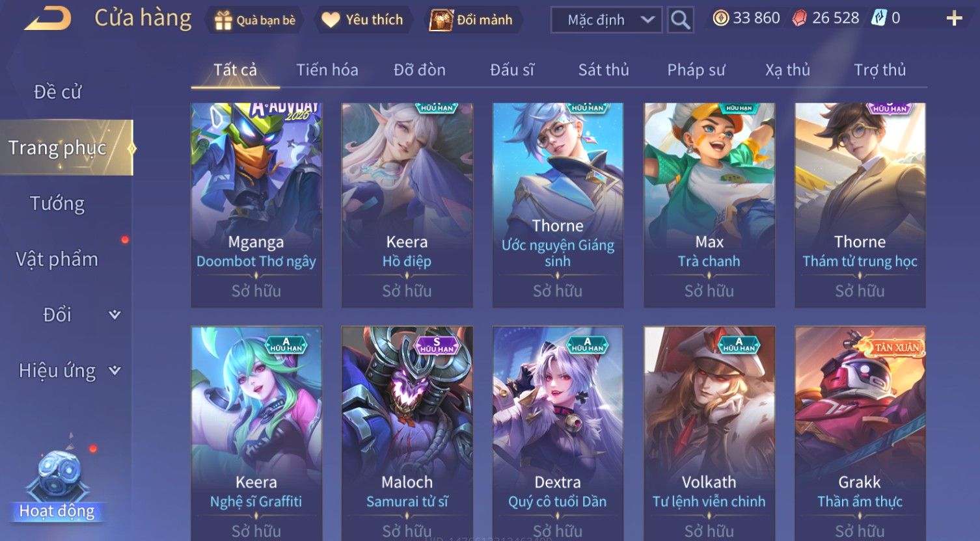The image size is (980, 541).
Task: Open the Maloch Samurai tử sĩ skin card
Action: pyautogui.click(x=407, y=434)
